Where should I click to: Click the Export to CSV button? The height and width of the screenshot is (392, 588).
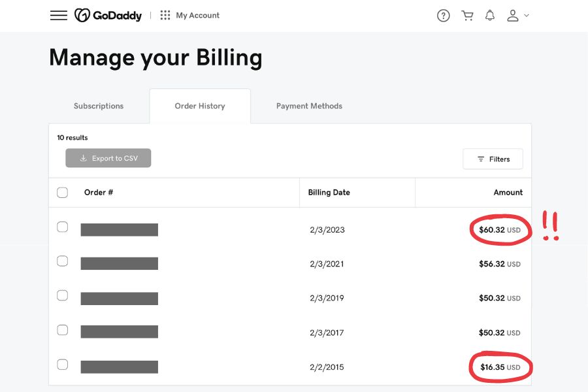[x=108, y=158]
